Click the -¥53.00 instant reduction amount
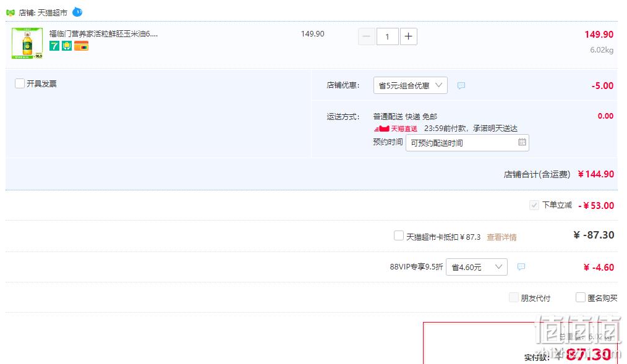This screenshot has width=627, height=364. 596,205
